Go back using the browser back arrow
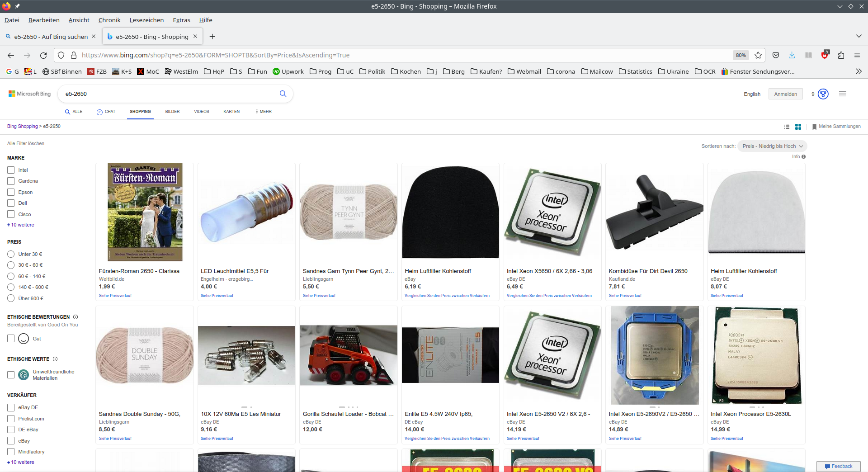The width and height of the screenshot is (868, 472). point(11,55)
